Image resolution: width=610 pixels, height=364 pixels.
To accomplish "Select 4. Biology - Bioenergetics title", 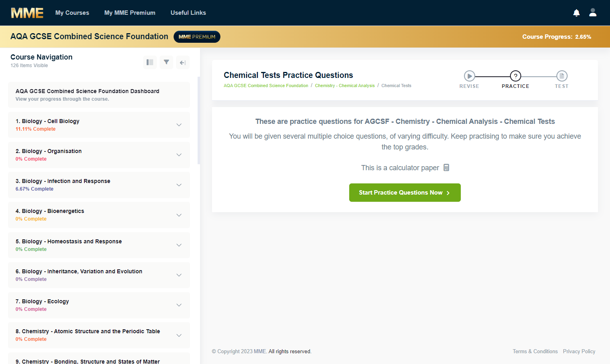I will [x=50, y=211].
